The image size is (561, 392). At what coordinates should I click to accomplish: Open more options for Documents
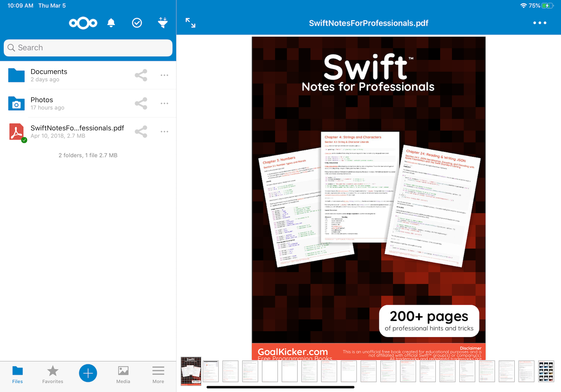(x=165, y=75)
